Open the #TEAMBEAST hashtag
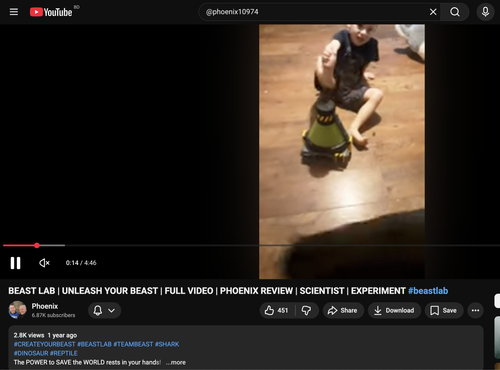 click(x=133, y=344)
